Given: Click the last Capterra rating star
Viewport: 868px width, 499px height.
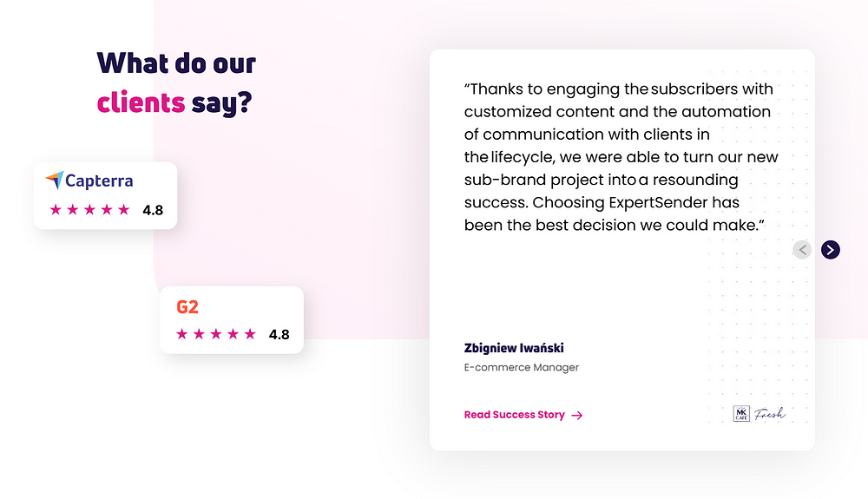Looking at the screenshot, I should 123,210.
